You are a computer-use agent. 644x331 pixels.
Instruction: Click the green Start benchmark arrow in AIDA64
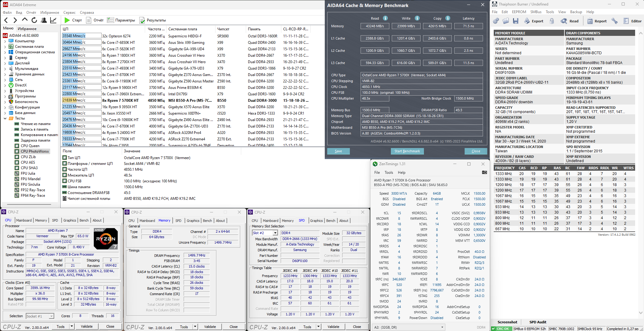tap(67, 20)
